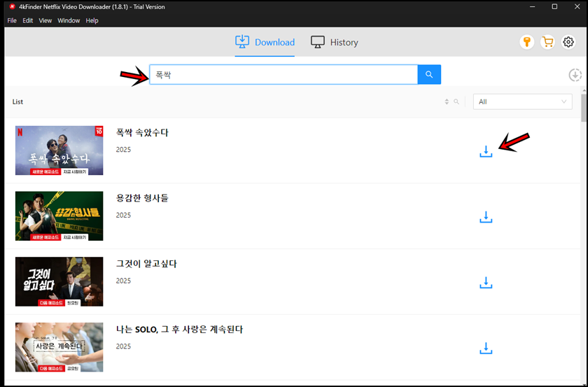
Task: Click the small list filter search icon
Action: [456, 101]
